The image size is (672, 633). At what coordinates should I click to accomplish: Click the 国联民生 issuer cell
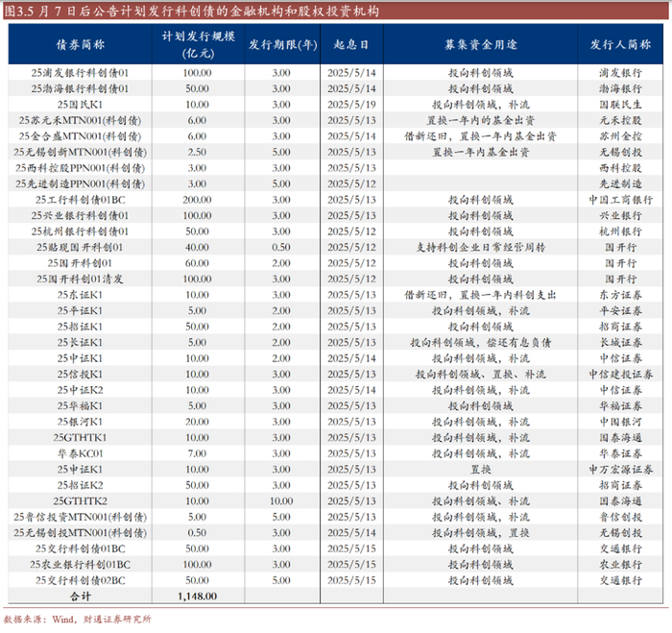(x=620, y=105)
